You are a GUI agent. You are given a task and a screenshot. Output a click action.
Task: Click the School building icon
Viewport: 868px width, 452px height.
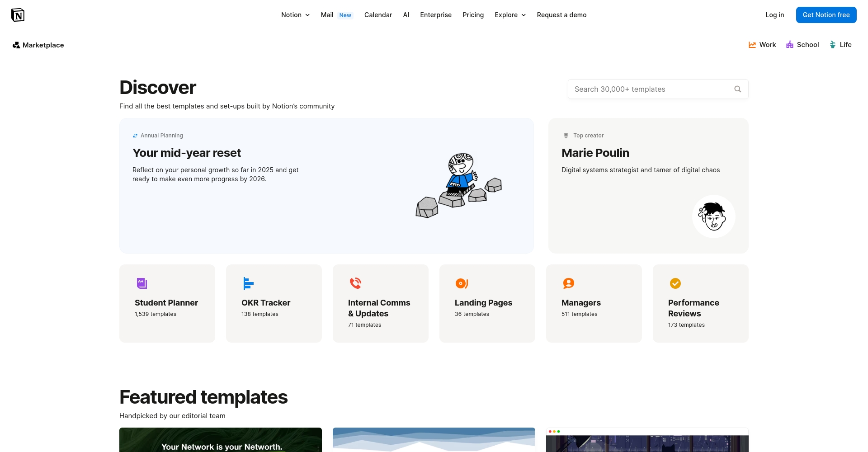790,44
